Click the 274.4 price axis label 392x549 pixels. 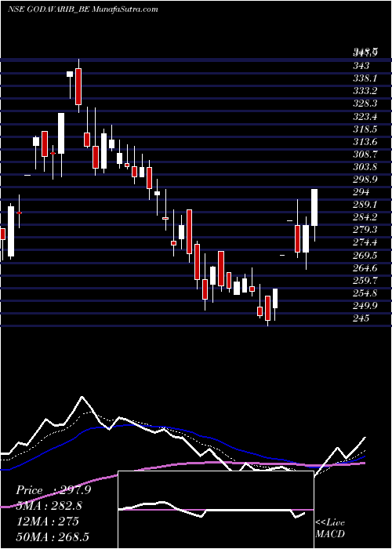(365, 242)
